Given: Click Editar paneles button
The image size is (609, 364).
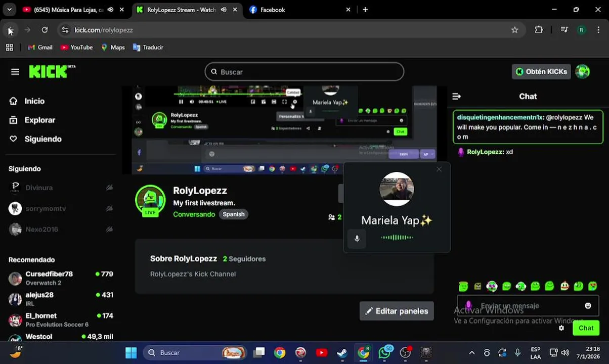Looking at the screenshot, I should 397,311.
